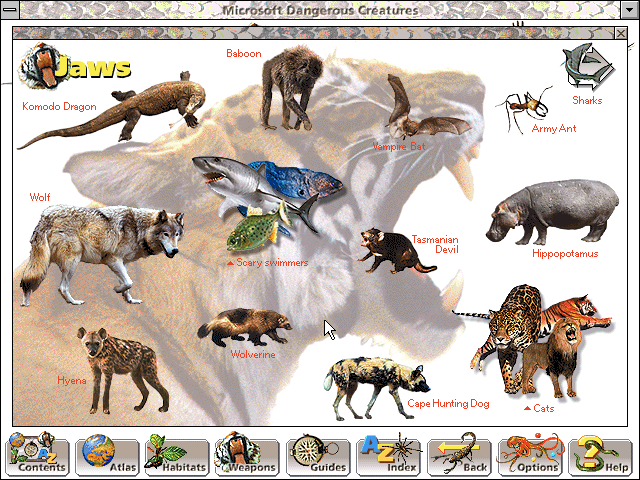640x480 pixels.
Task: Click the Army Ant label
Action: click(x=554, y=129)
